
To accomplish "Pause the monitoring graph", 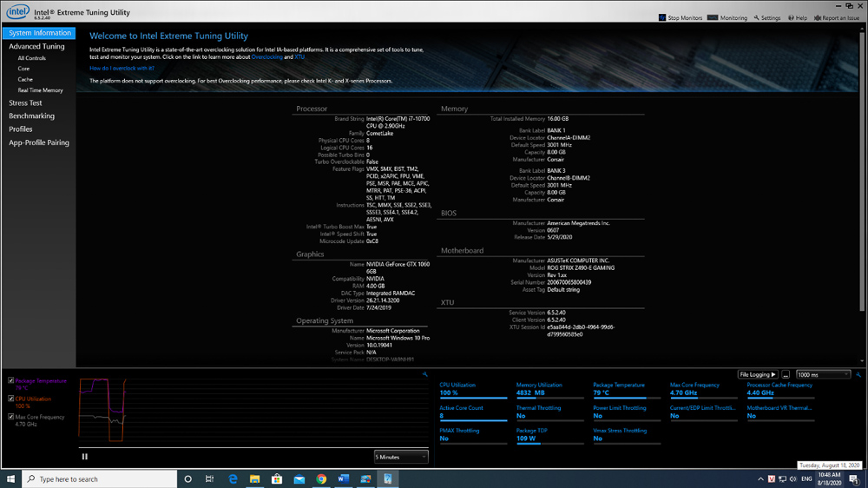I will point(85,457).
